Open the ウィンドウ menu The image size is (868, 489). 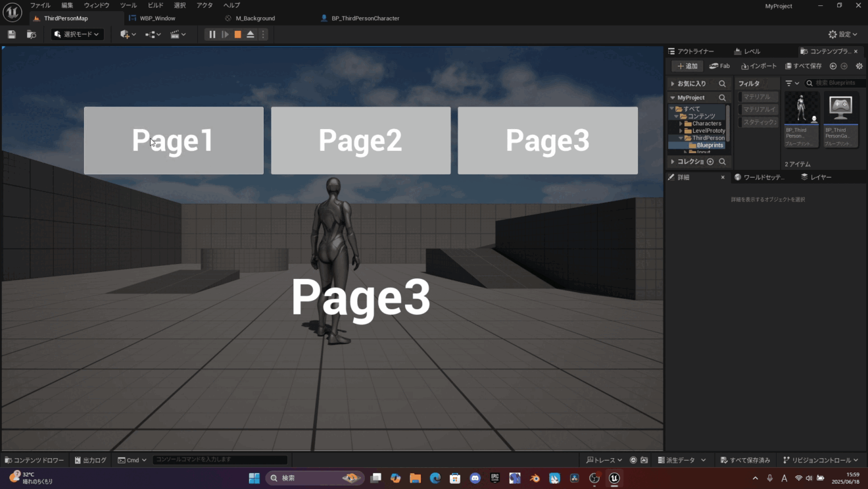(95, 5)
